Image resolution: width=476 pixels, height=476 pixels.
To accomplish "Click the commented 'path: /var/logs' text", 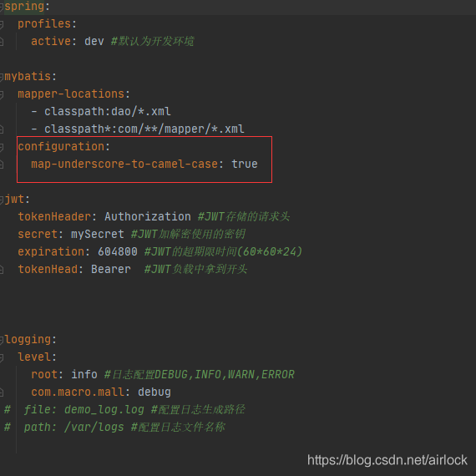I will pos(74,427).
